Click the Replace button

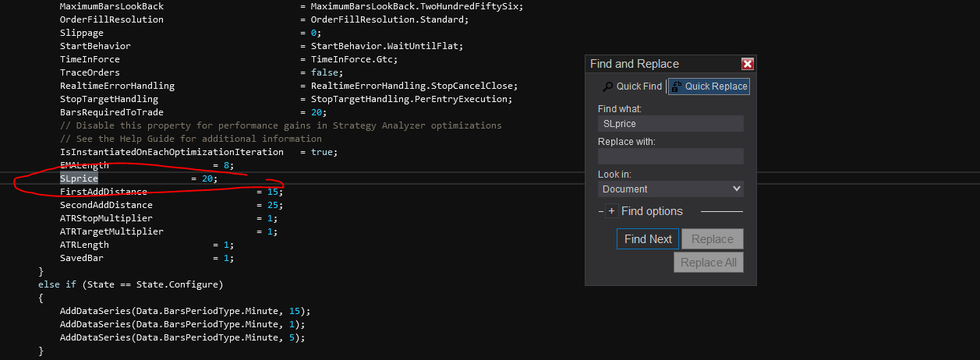click(x=712, y=239)
